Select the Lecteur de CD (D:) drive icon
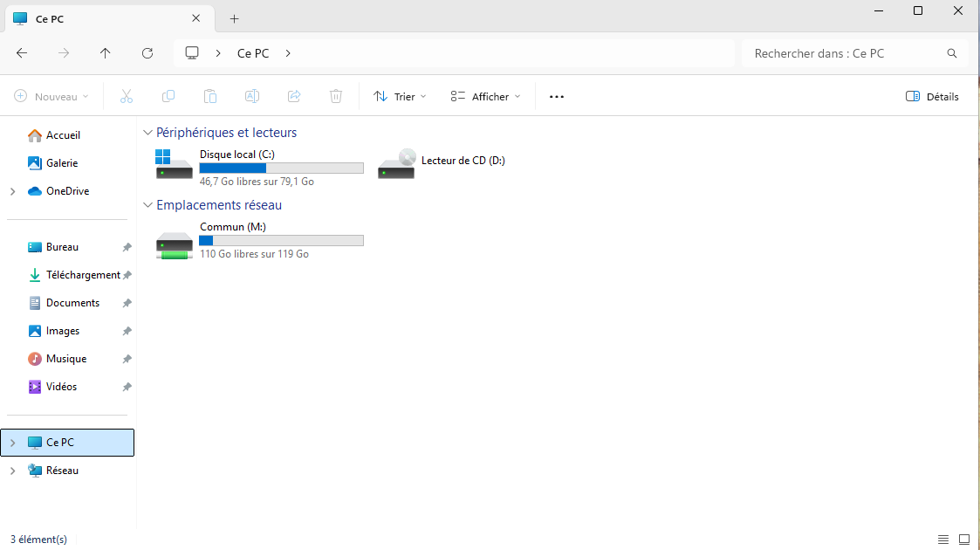The height and width of the screenshot is (550, 980). (x=396, y=164)
